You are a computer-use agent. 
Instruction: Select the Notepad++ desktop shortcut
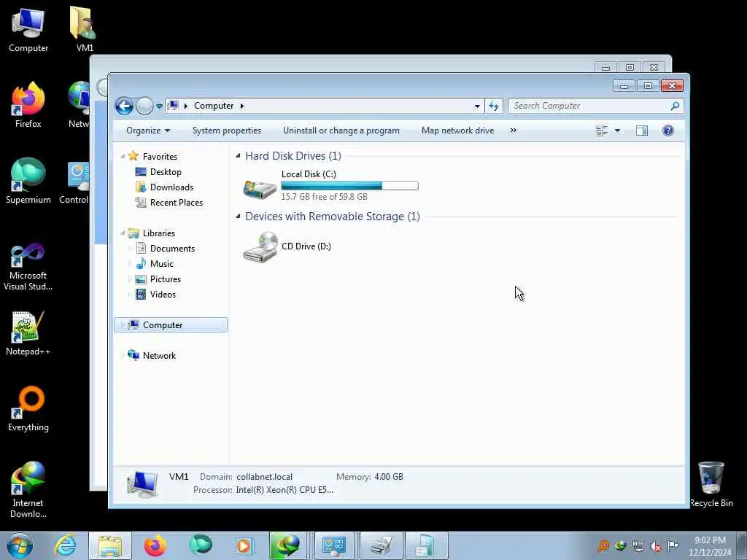coord(28,333)
